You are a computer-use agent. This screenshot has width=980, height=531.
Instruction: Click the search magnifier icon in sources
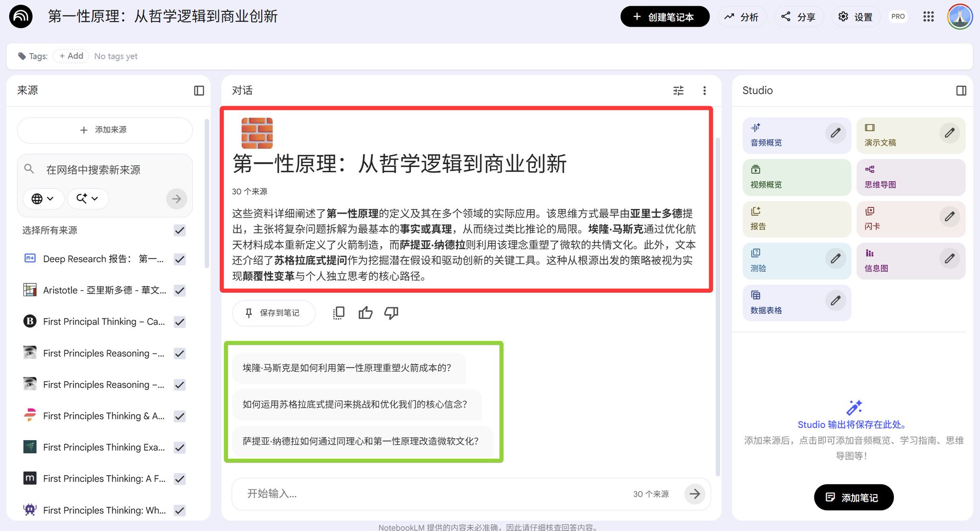tap(29, 169)
